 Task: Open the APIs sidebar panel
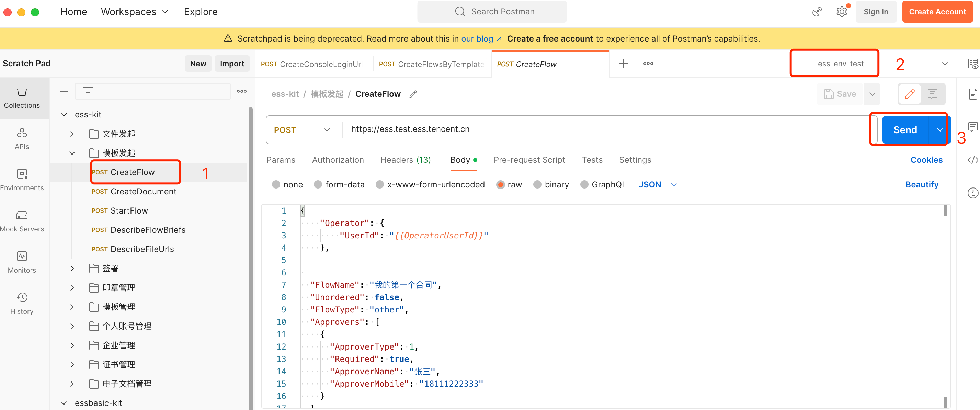click(x=22, y=139)
